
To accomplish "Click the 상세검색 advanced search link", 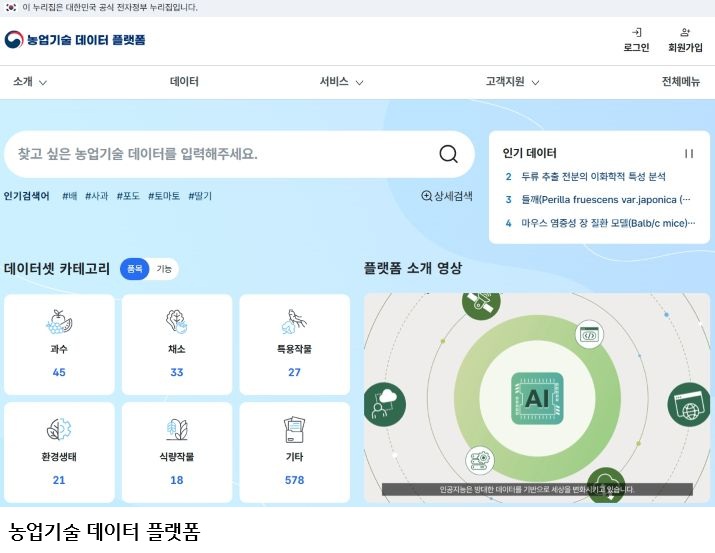I will click(447, 196).
